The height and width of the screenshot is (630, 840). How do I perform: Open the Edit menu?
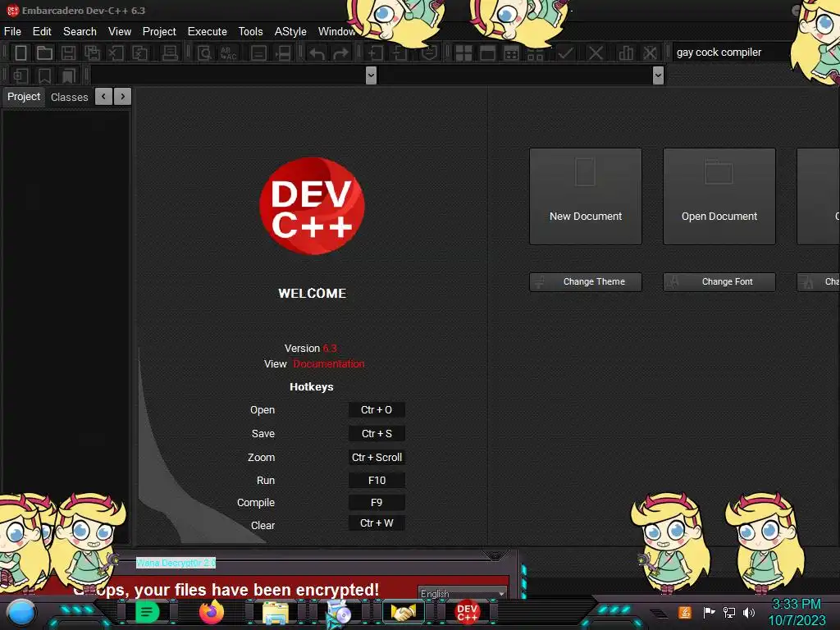pos(42,32)
